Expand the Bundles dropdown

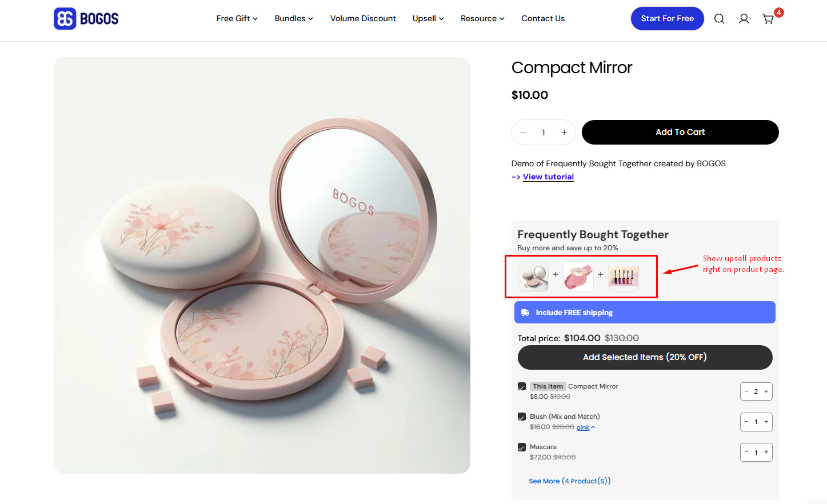click(294, 18)
